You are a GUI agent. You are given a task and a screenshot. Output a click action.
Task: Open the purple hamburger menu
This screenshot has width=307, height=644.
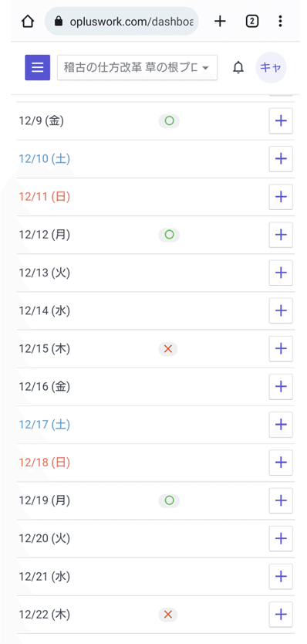click(x=37, y=67)
